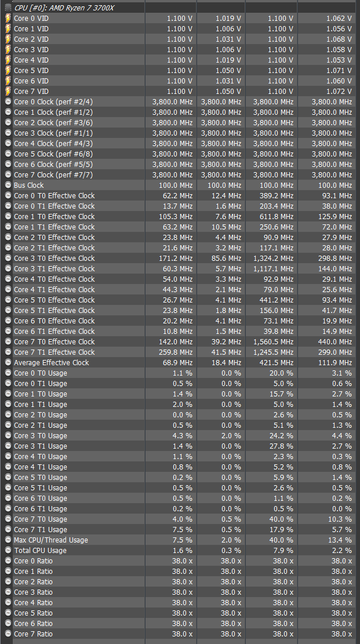
Task: Click the icon for Core 0 T0 Effective Clock
Action: 8,195
